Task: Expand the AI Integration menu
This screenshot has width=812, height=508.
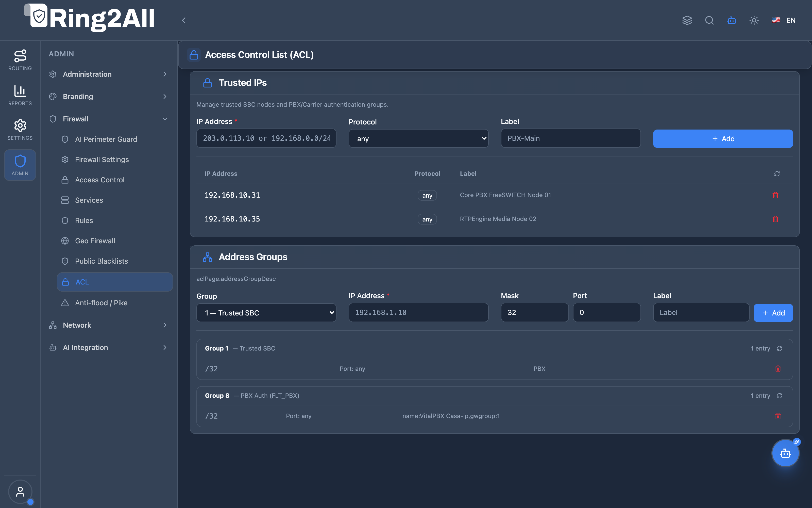Action: pyautogui.click(x=108, y=348)
